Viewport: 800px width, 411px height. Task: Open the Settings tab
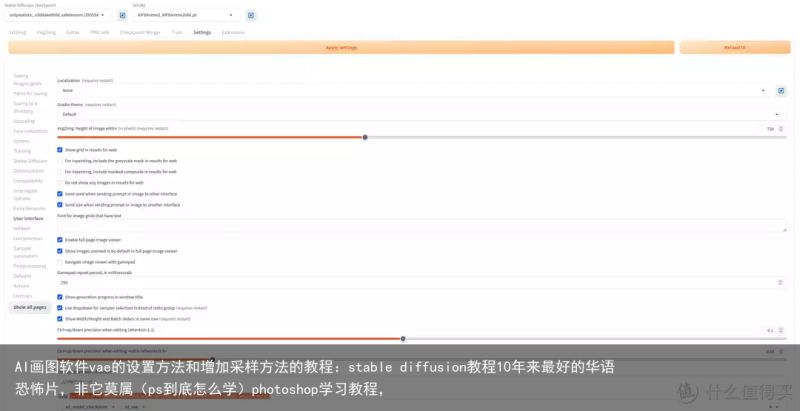click(x=202, y=32)
